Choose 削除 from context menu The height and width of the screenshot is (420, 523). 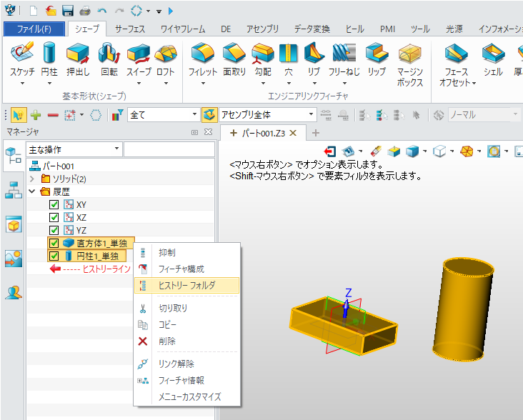[186, 341]
